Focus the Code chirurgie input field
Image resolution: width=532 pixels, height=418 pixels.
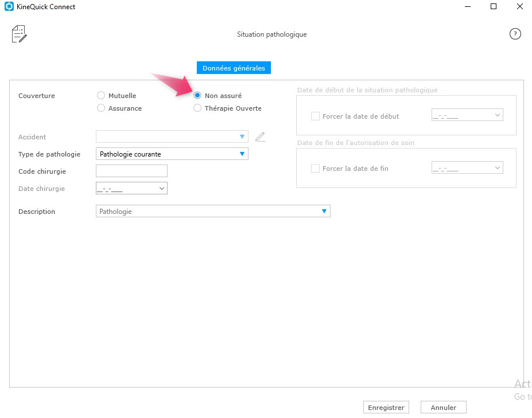(131, 171)
